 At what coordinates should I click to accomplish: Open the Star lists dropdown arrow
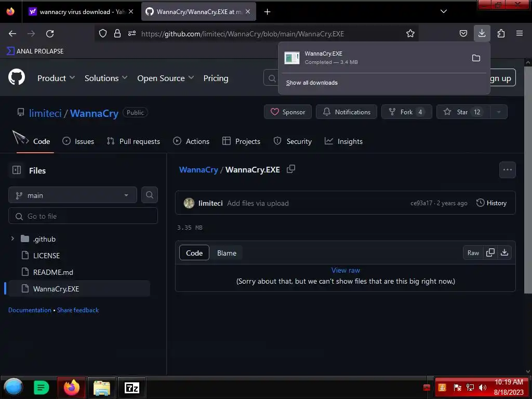[498, 112]
